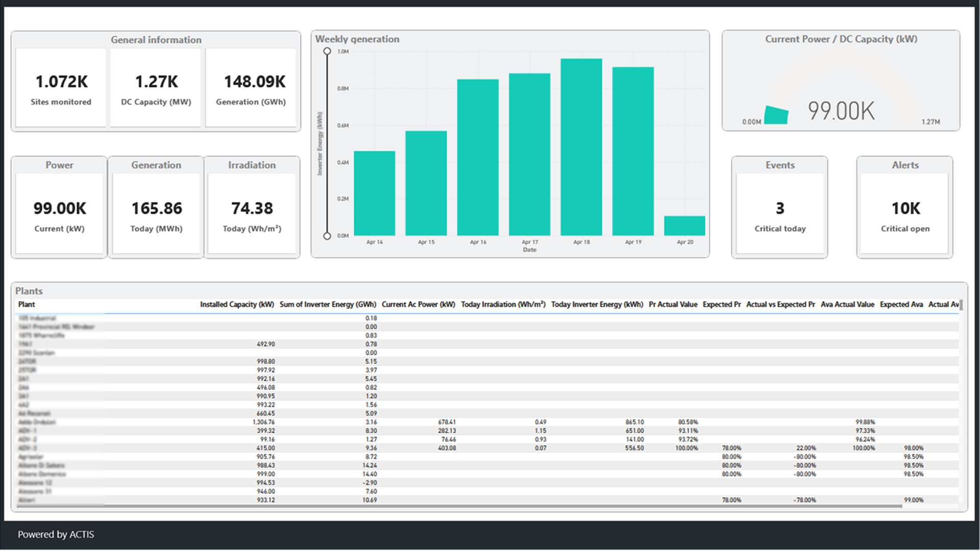Click the tallest bar for Apr 18
This screenshot has height=551, width=980.
581,147
